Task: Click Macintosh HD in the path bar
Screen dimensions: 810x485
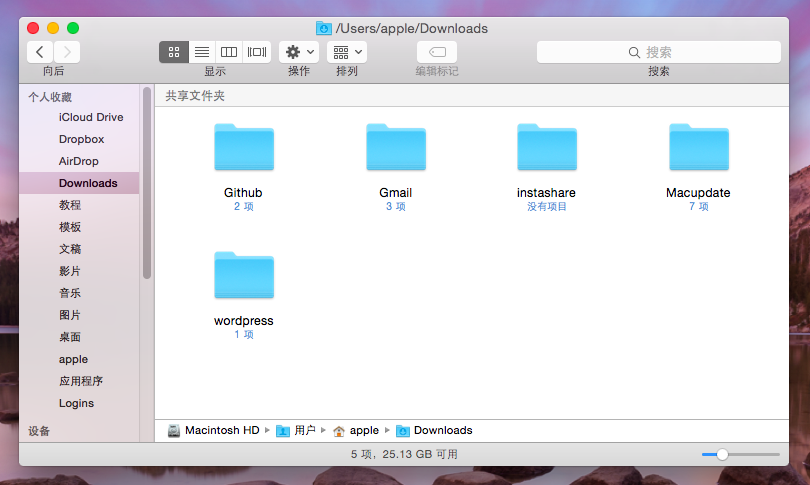Action: pos(213,430)
